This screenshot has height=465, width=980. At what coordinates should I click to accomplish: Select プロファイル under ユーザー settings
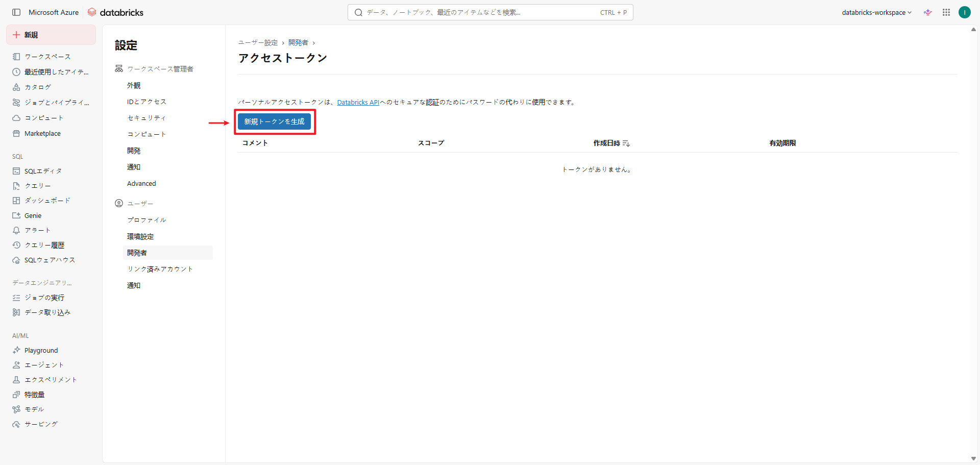pos(146,220)
